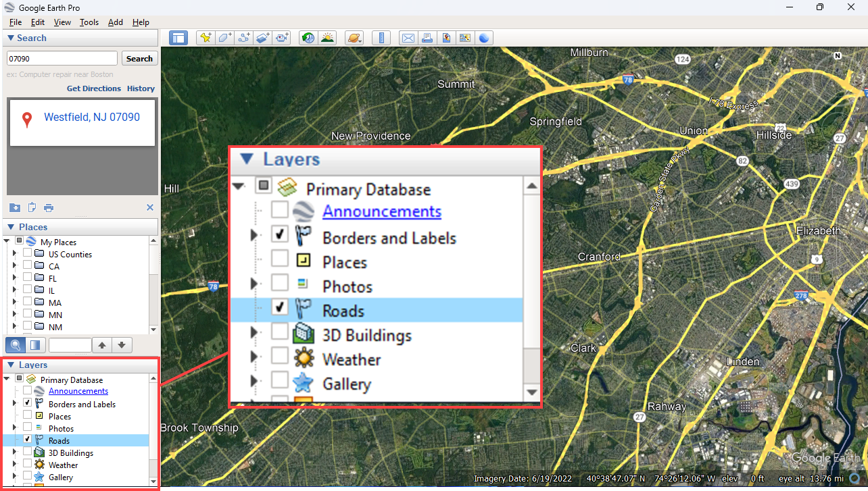
Task: Expand Borders and Labels arrow in sidebar Layers
Action: click(14, 403)
